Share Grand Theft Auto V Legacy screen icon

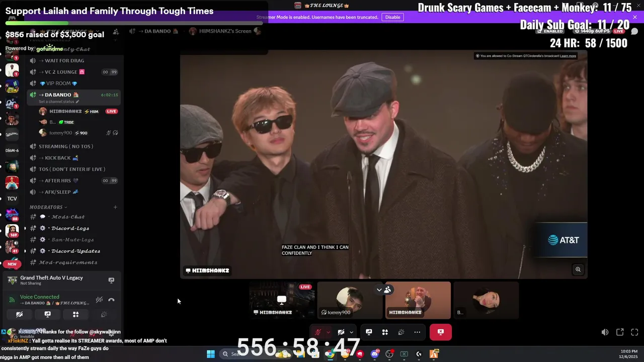(111, 280)
